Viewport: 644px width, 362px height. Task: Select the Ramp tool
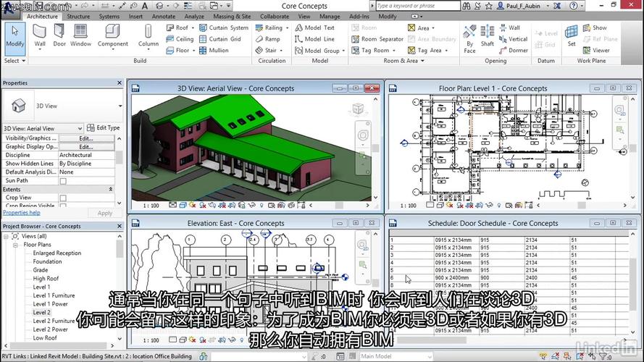[x=268, y=39]
